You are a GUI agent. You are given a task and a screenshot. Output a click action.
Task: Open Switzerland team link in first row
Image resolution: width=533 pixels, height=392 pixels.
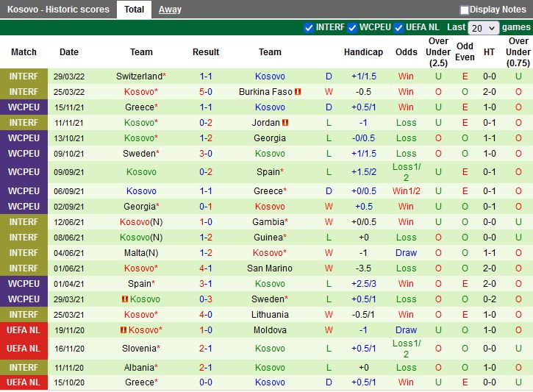coord(140,76)
